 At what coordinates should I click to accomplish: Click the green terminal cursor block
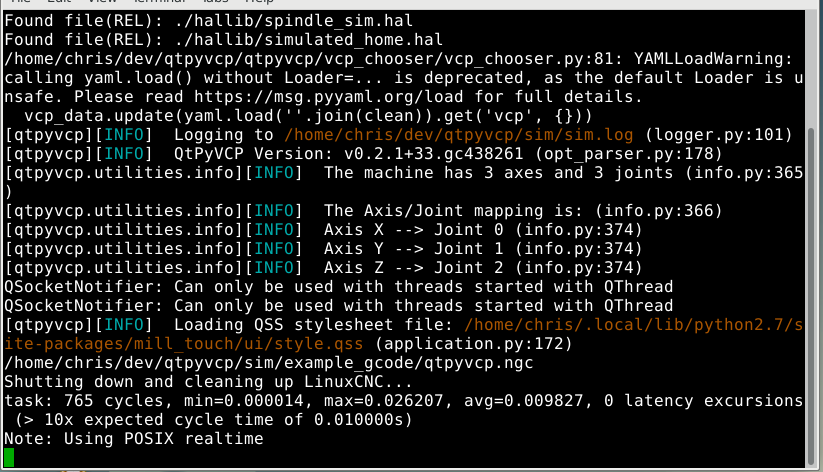[x=9, y=457]
